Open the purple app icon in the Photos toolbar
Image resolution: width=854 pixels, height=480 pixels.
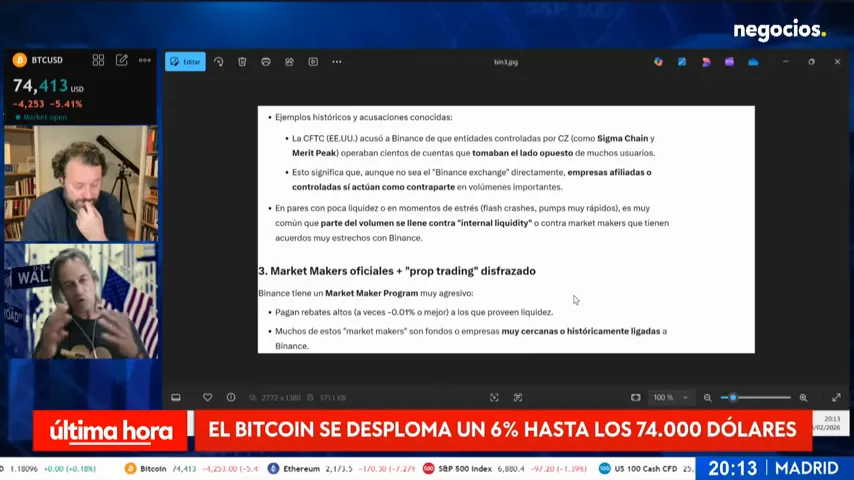pos(729,62)
